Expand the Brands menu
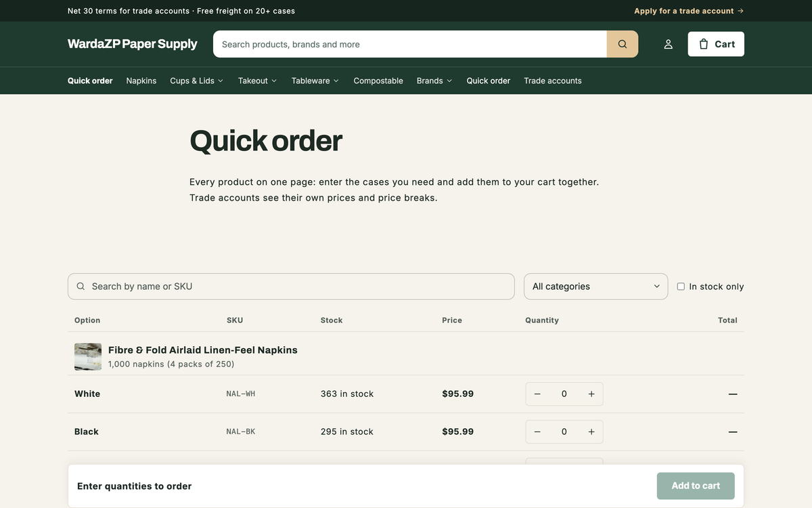812x508 pixels. tap(434, 81)
